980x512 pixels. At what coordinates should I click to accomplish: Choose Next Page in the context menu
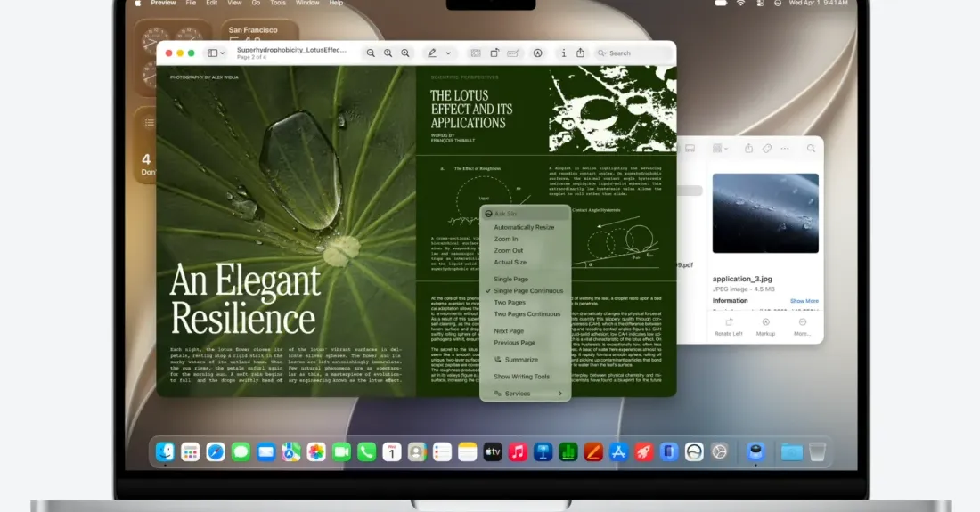[509, 331]
